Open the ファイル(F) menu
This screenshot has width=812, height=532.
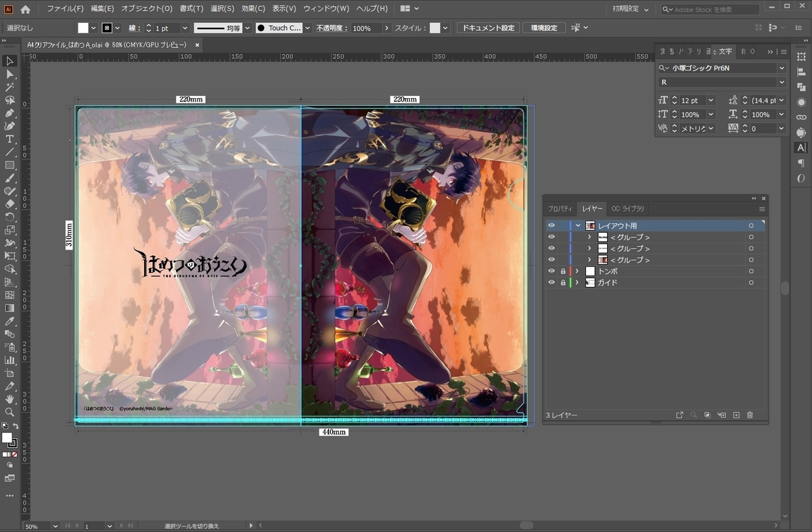pos(65,9)
